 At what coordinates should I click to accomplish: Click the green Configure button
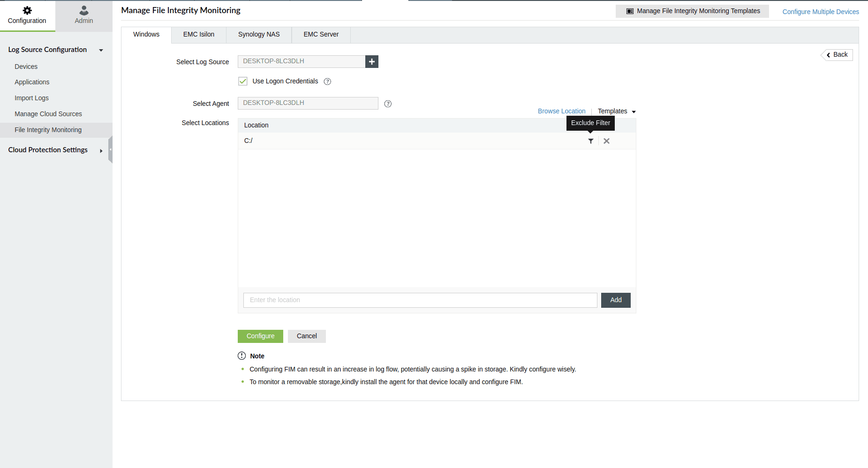(260, 336)
